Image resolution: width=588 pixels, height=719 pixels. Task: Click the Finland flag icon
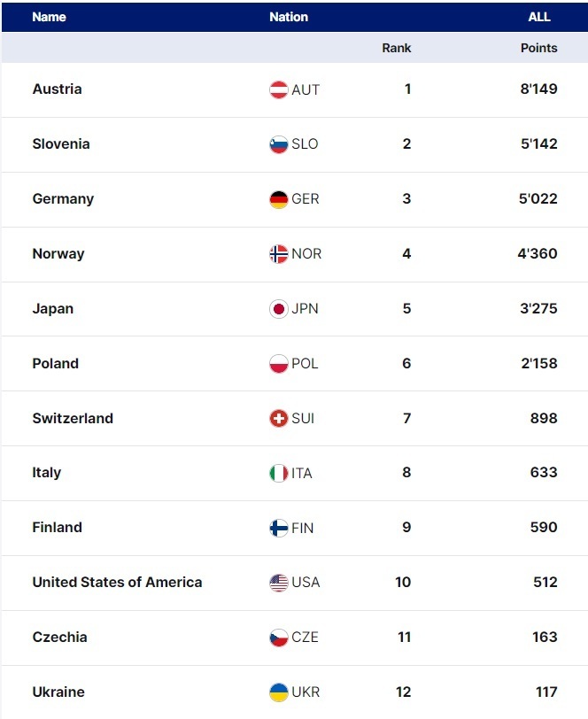tap(279, 528)
